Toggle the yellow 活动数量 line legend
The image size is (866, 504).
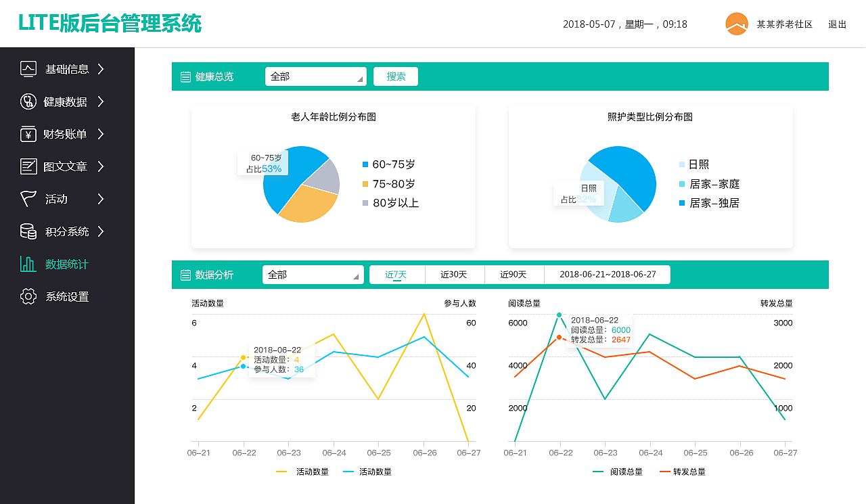(302, 472)
